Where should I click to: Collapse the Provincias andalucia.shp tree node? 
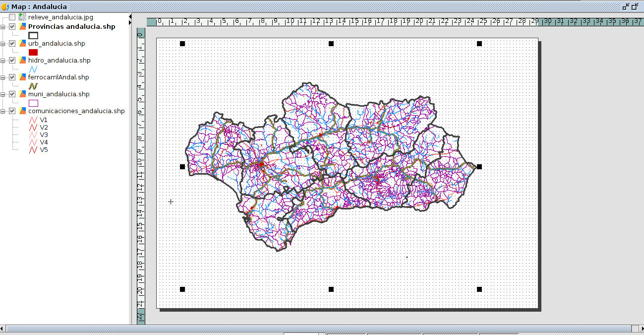[3, 27]
